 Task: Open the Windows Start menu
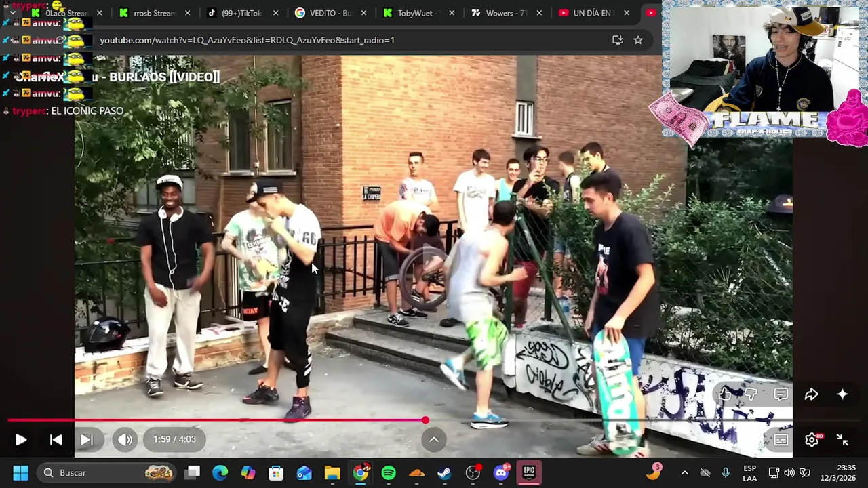[20, 472]
